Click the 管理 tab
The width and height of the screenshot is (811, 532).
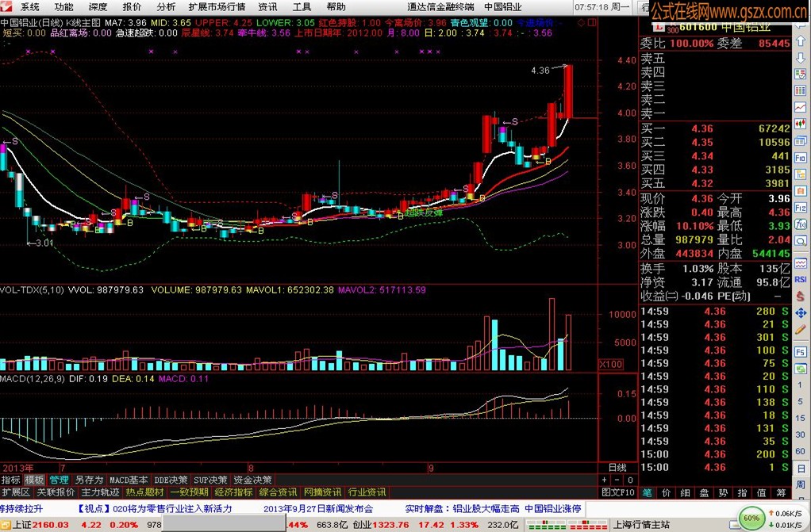click(x=60, y=480)
